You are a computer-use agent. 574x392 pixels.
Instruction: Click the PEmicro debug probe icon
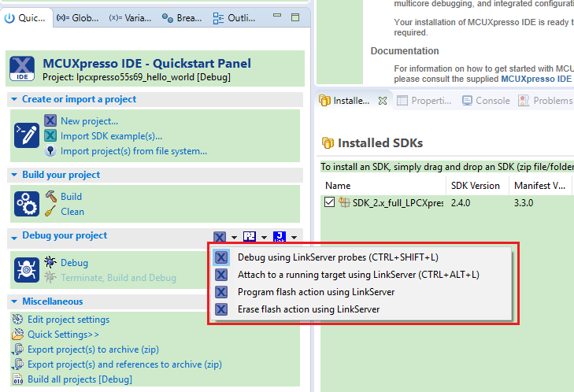coord(250,237)
